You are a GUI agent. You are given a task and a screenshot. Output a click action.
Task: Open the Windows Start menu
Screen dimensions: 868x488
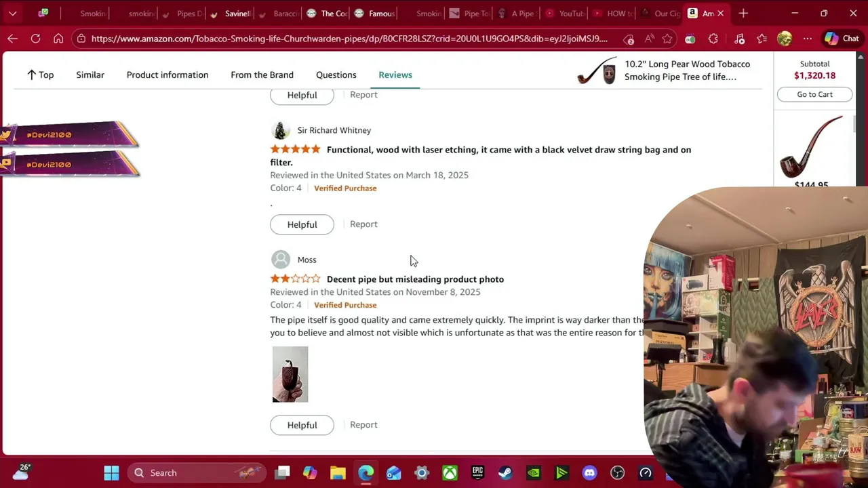(x=111, y=472)
